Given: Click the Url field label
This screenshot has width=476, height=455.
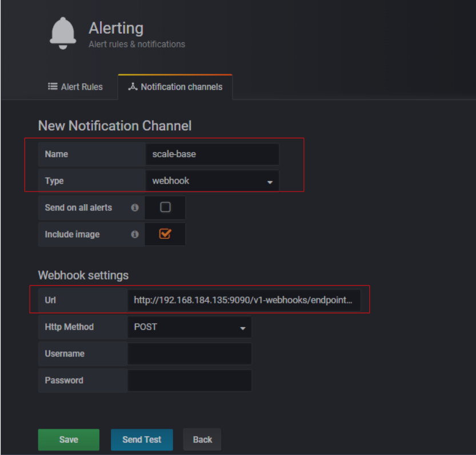Looking at the screenshot, I should pos(50,301).
